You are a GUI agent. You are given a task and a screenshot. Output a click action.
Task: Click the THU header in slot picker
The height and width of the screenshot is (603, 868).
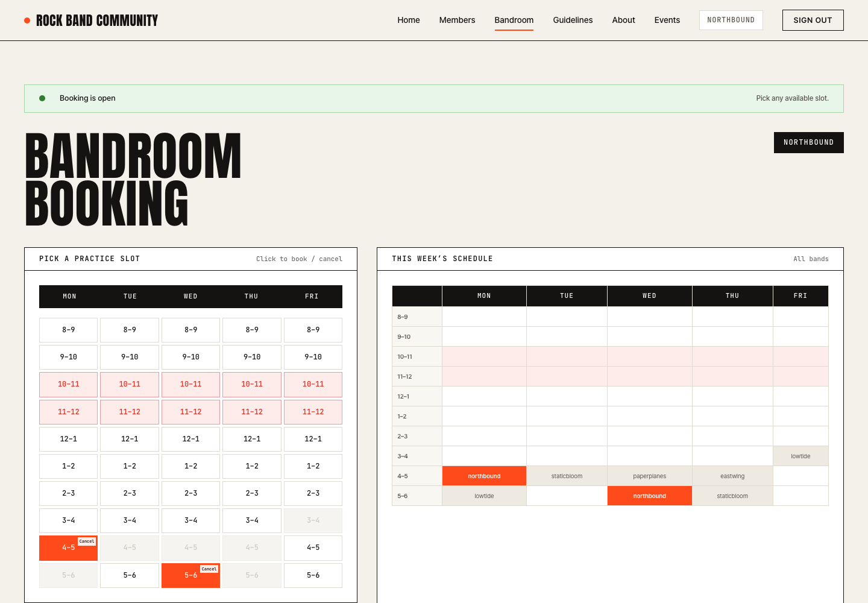251,297
